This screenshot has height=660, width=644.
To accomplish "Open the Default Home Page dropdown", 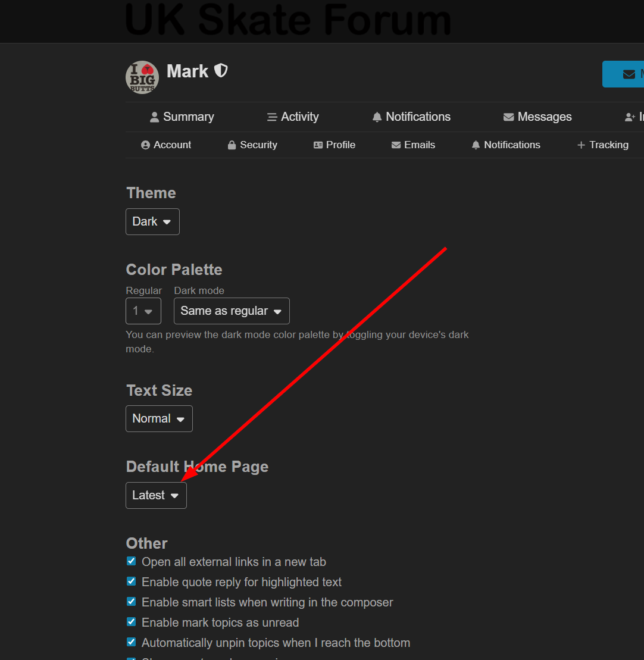I will [x=156, y=496].
